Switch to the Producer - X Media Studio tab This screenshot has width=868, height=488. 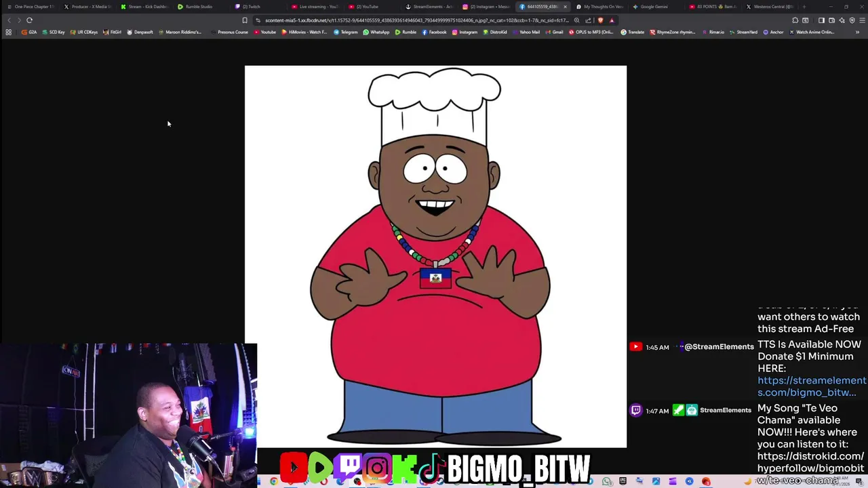88,7
